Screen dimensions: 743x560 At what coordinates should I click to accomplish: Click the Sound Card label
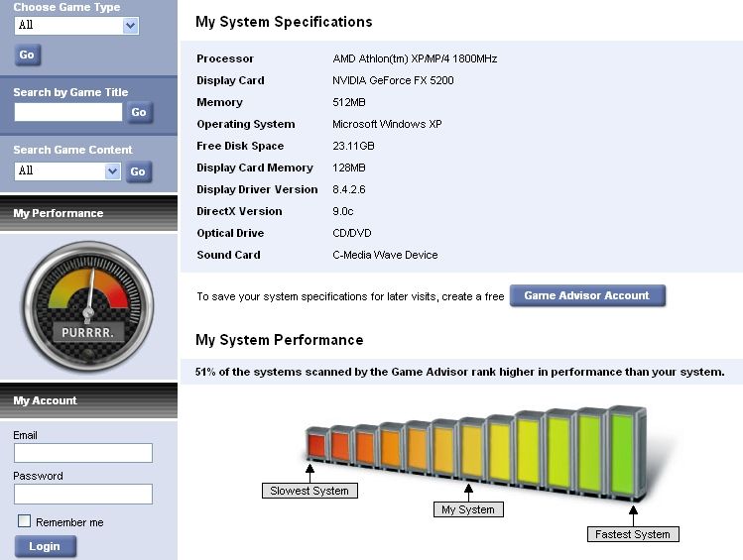[x=228, y=255]
